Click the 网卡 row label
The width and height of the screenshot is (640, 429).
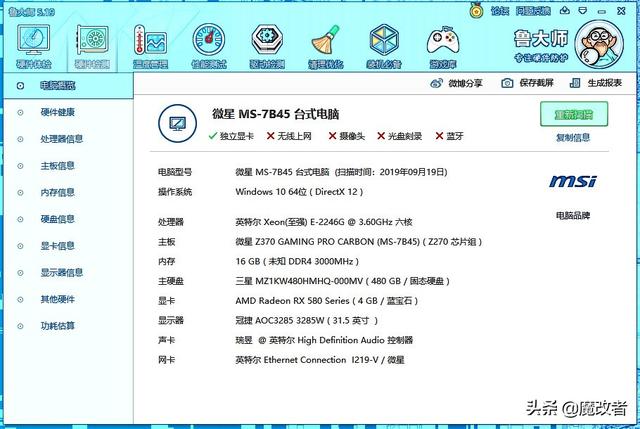pos(167,360)
